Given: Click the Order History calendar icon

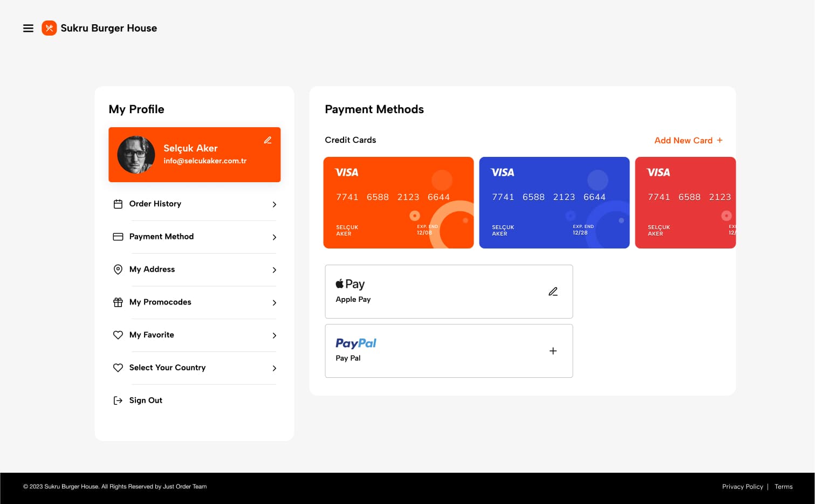Looking at the screenshot, I should pos(118,204).
